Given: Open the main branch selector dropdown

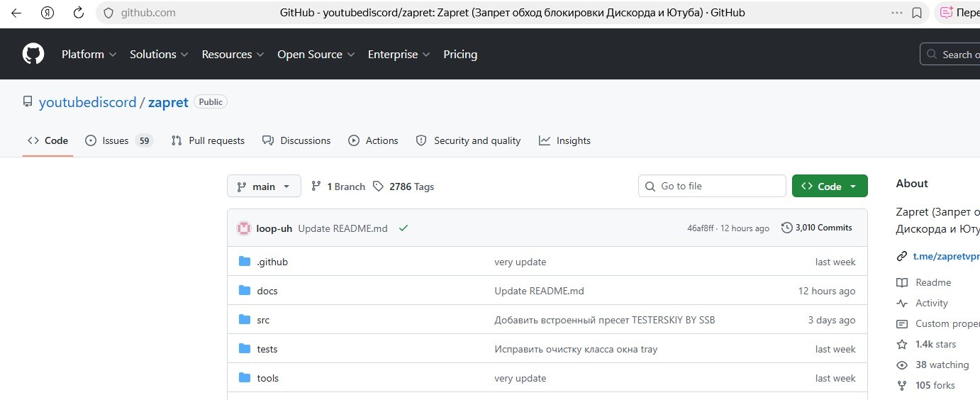Looking at the screenshot, I should [x=264, y=187].
